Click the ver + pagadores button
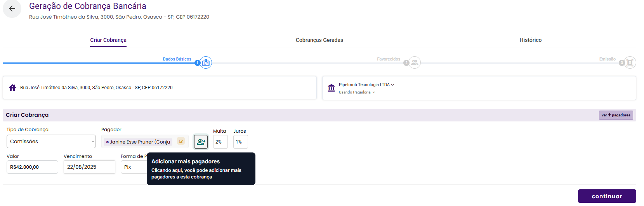 pyautogui.click(x=616, y=115)
